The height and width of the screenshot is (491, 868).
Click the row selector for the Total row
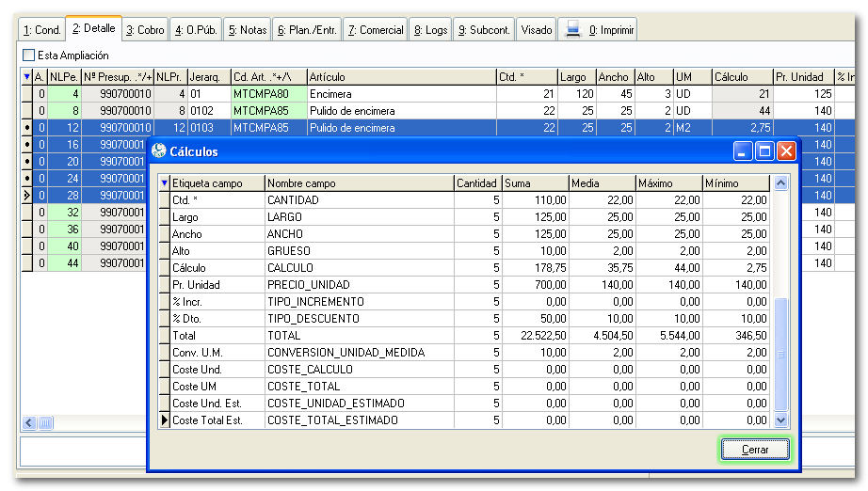tap(164, 336)
